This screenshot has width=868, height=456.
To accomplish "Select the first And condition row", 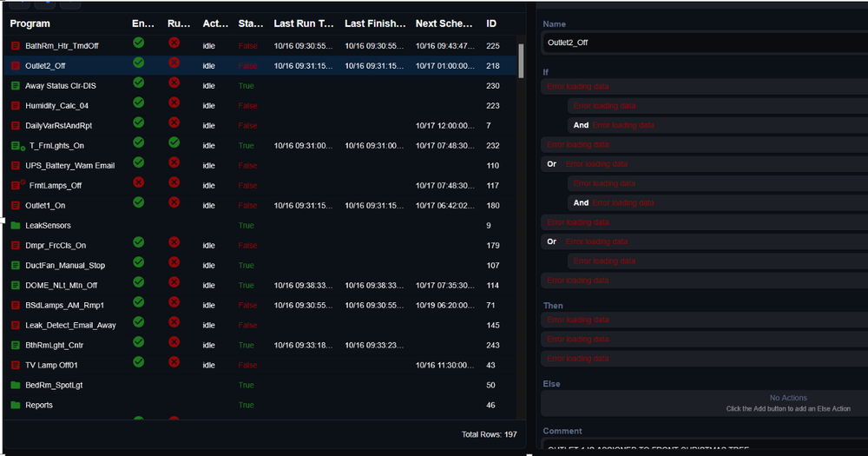I will click(718, 125).
